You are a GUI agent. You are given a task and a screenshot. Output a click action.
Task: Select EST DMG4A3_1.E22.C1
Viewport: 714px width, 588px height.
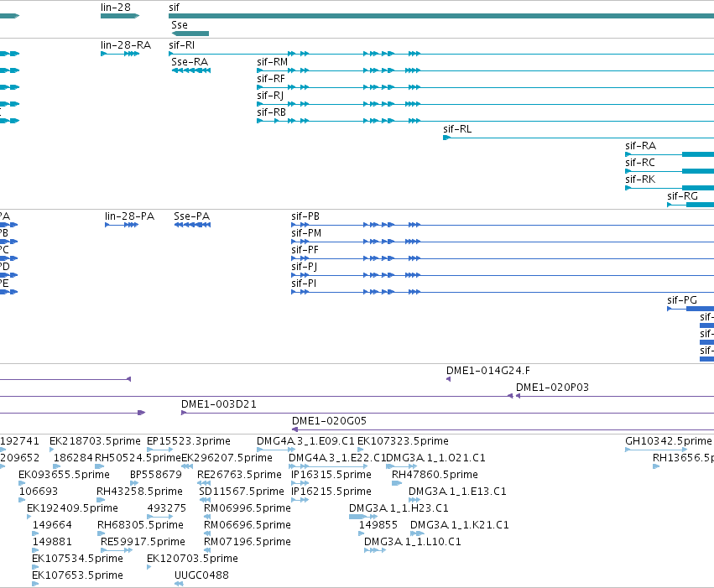(x=337, y=458)
